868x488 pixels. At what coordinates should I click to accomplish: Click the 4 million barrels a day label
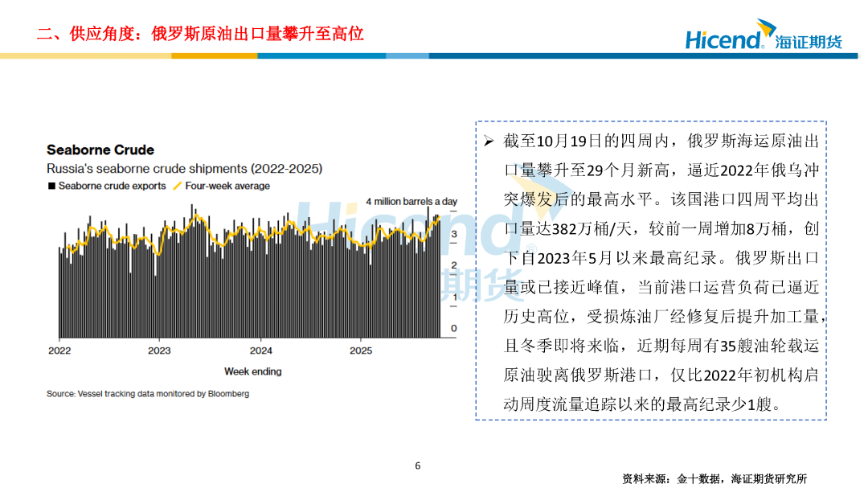pos(411,201)
